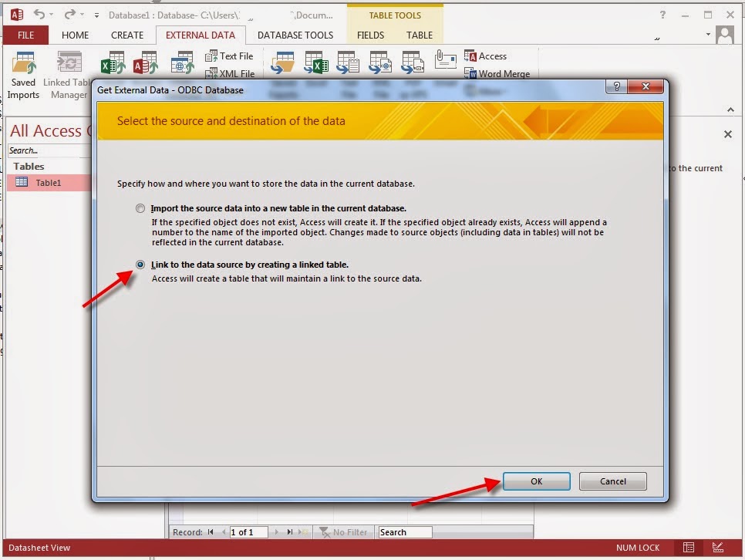Screen dimensions: 745x560
Task: Open the TABLE tab under Table Tools
Action: coord(419,35)
